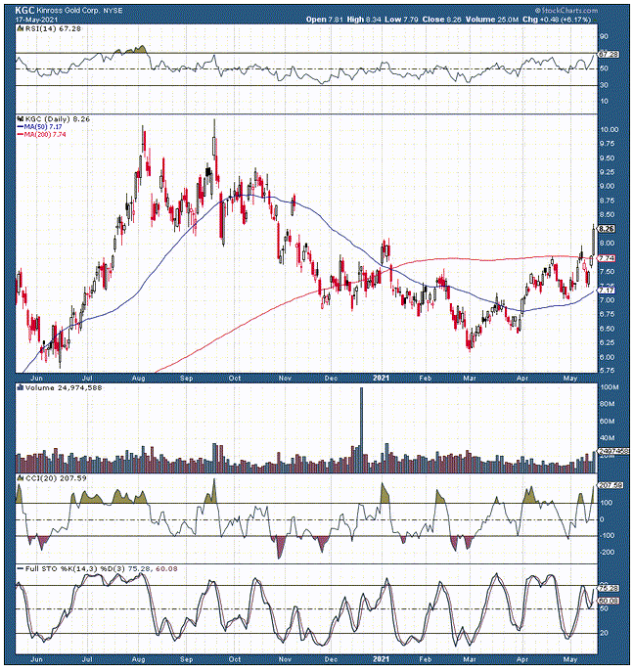
Task: Click the -100 level on CCI axis
Action: pyautogui.click(x=607, y=536)
